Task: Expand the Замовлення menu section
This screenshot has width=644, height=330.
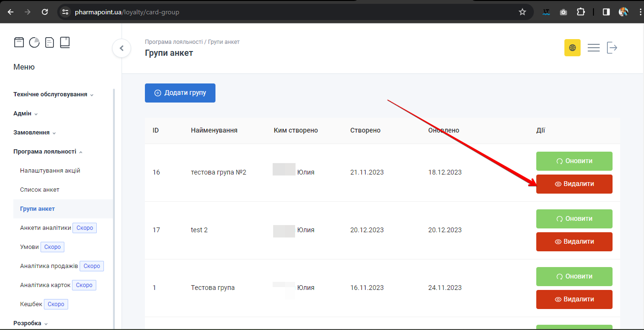Action: coord(34,133)
